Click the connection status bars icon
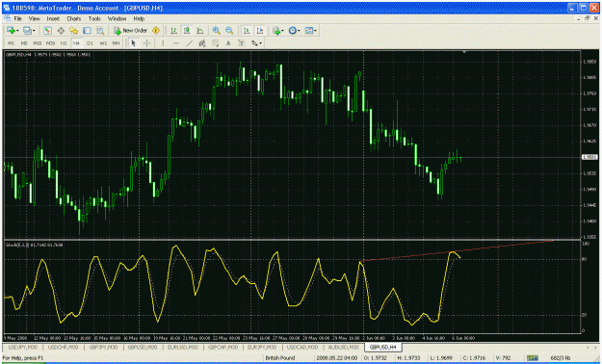 tap(533, 358)
